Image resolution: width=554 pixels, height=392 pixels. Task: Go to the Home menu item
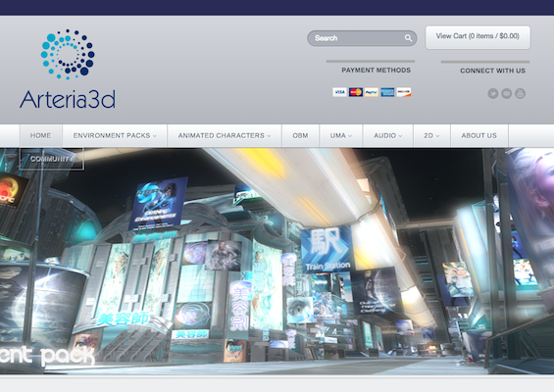point(40,135)
